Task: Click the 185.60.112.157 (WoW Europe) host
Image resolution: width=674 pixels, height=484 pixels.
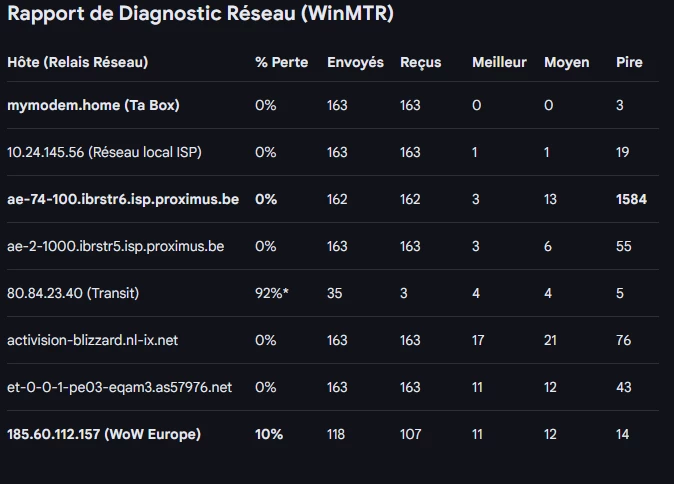Action: tap(104, 434)
